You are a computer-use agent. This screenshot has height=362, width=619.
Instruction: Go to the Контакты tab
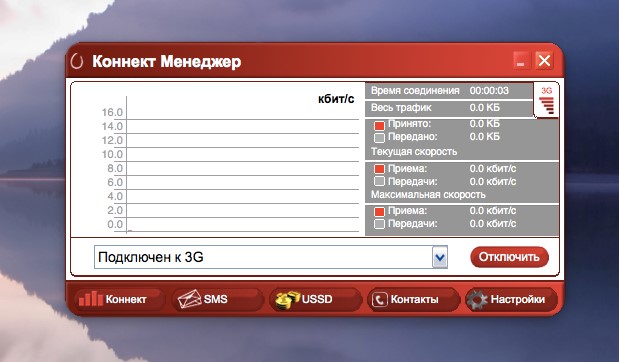click(x=413, y=299)
